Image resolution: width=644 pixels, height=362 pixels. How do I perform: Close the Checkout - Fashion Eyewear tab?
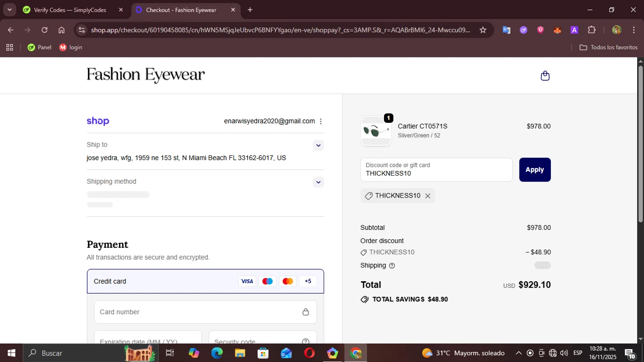233,9
